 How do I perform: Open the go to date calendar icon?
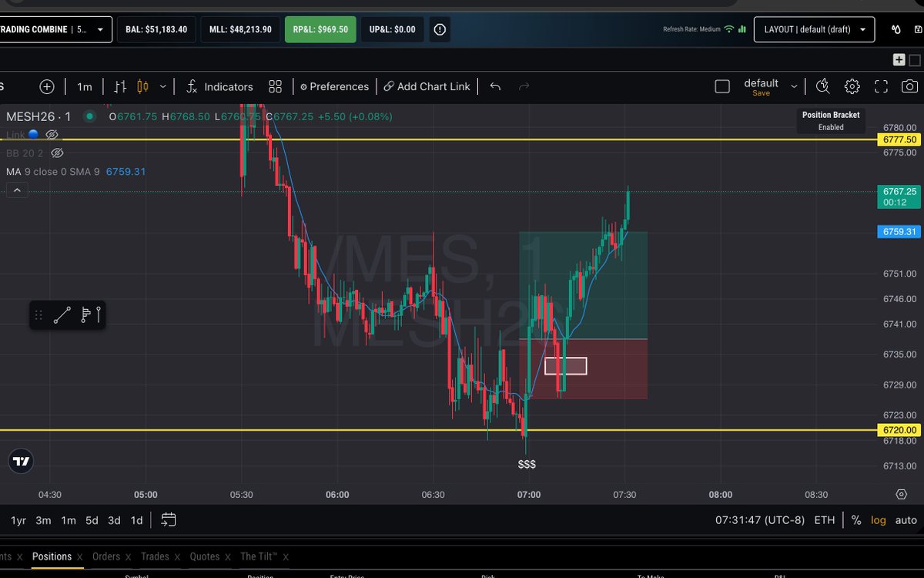[x=169, y=520]
